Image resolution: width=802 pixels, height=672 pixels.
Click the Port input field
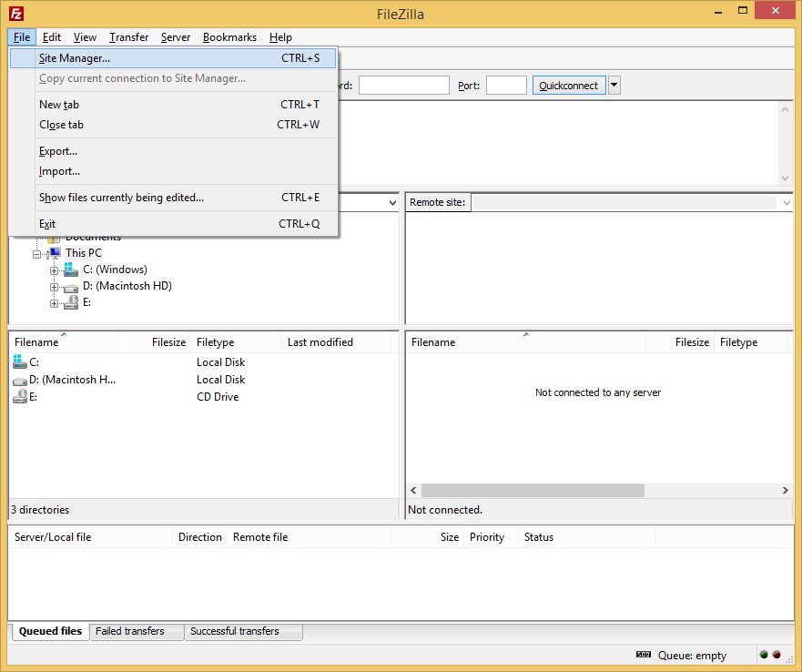[x=506, y=86]
